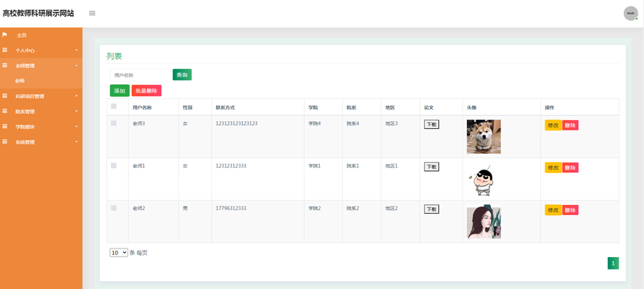Click the grid icon beside 系统管理

click(5, 142)
